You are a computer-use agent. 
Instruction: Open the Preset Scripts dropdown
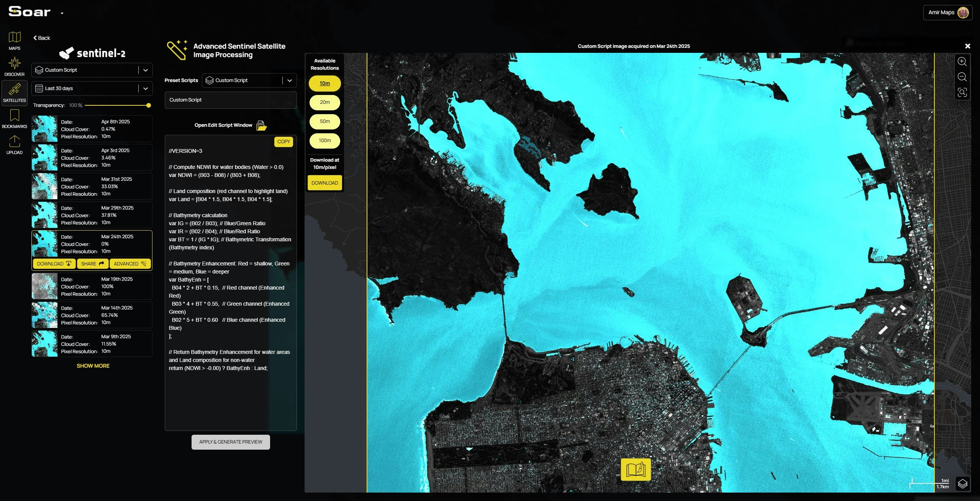(289, 80)
